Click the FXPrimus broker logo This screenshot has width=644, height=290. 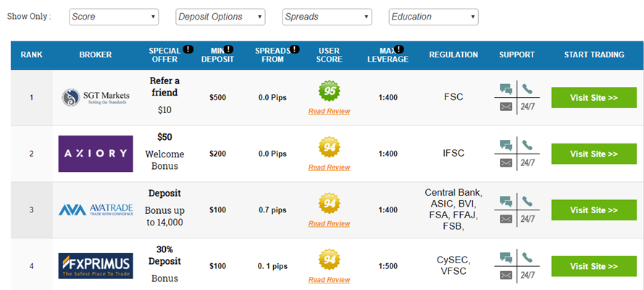(96, 266)
